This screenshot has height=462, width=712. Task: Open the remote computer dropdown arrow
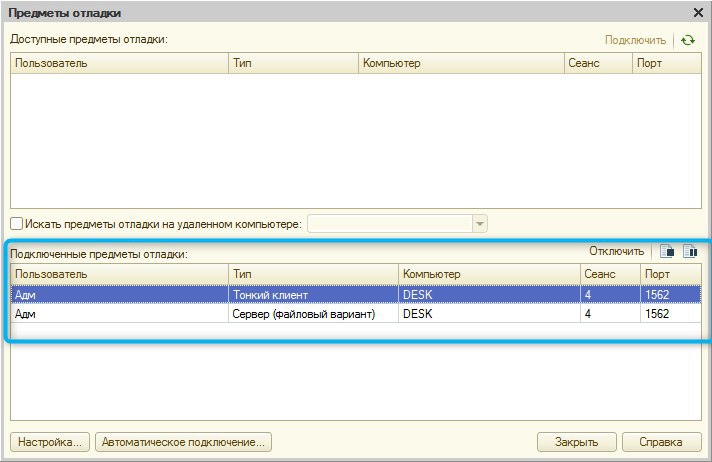pos(480,224)
